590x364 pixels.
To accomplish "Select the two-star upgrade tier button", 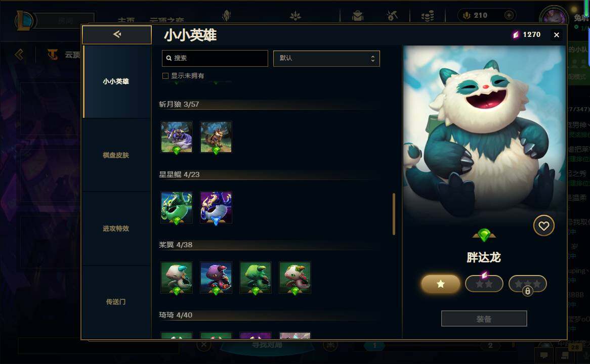I will (x=484, y=284).
